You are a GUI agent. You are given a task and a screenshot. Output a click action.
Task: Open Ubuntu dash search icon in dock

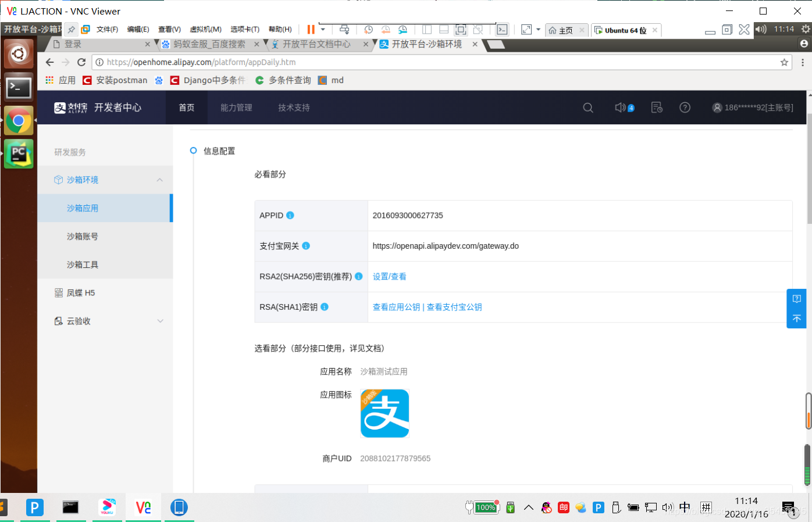tap(19, 54)
